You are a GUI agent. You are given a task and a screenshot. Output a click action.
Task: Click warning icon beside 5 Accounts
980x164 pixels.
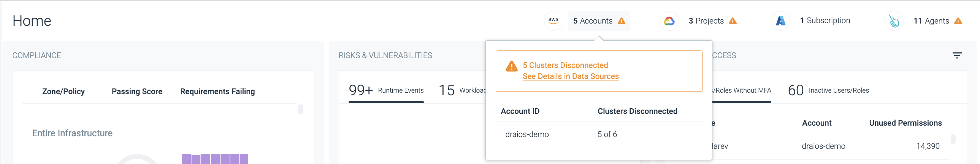pyautogui.click(x=622, y=21)
